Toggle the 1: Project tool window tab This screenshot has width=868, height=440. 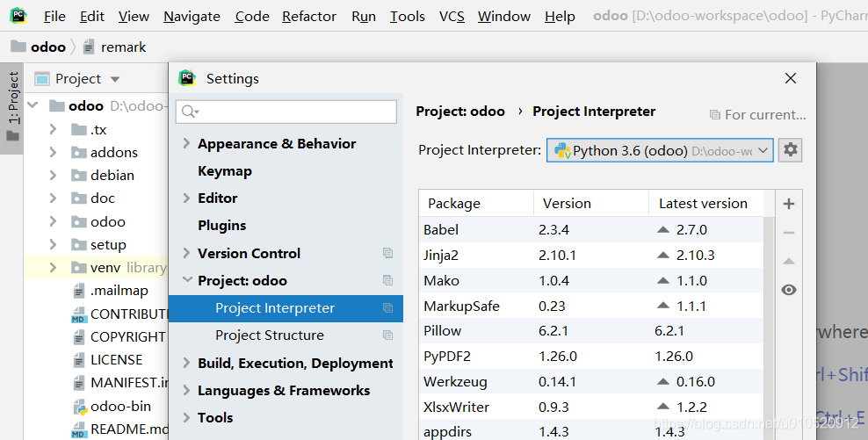[12, 107]
